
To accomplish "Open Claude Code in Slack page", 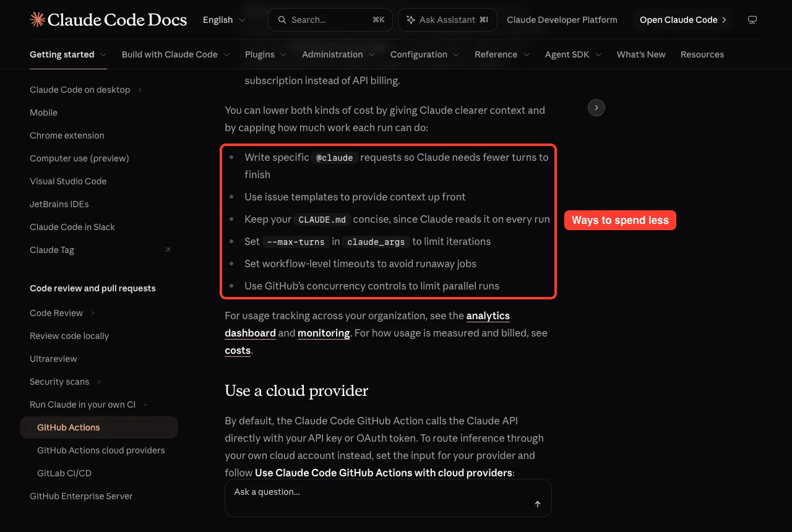I will pos(72,227).
